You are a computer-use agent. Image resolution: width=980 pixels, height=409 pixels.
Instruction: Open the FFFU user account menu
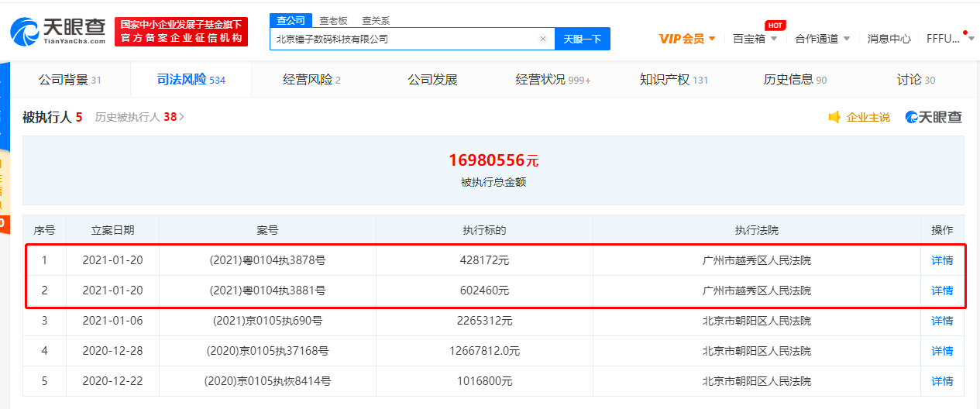(x=944, y=39)
